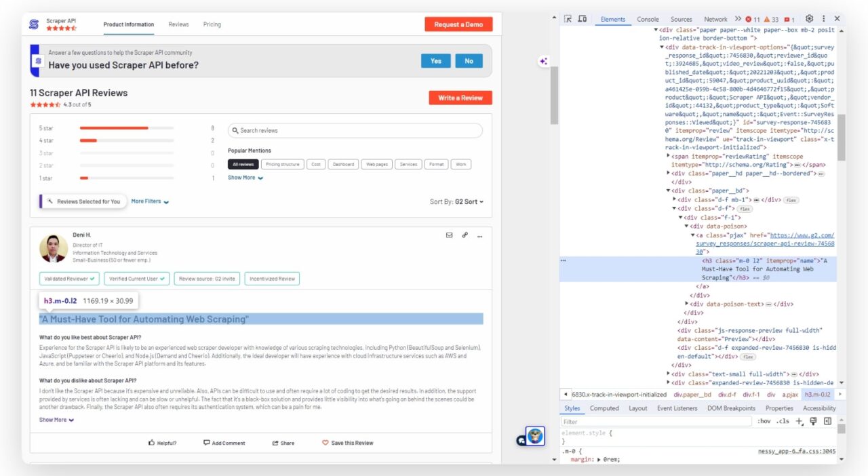Show more DevTools tabs chevron

click(x=738, y=19)
